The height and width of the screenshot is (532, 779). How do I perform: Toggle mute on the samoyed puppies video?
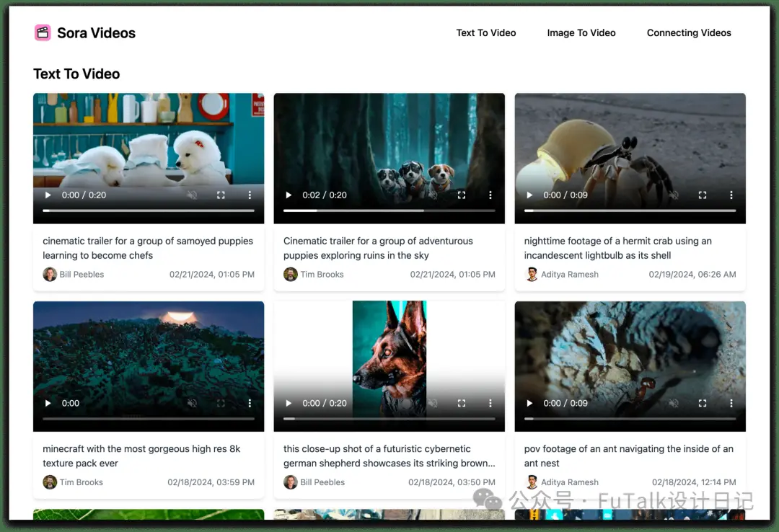click(x=193, y=195)
